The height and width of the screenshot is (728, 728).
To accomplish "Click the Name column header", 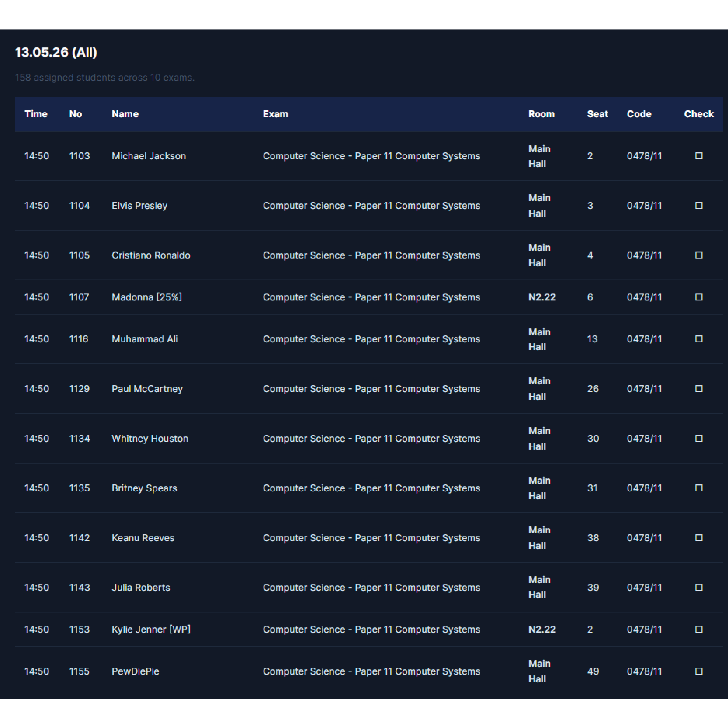I will click(125, 114).
